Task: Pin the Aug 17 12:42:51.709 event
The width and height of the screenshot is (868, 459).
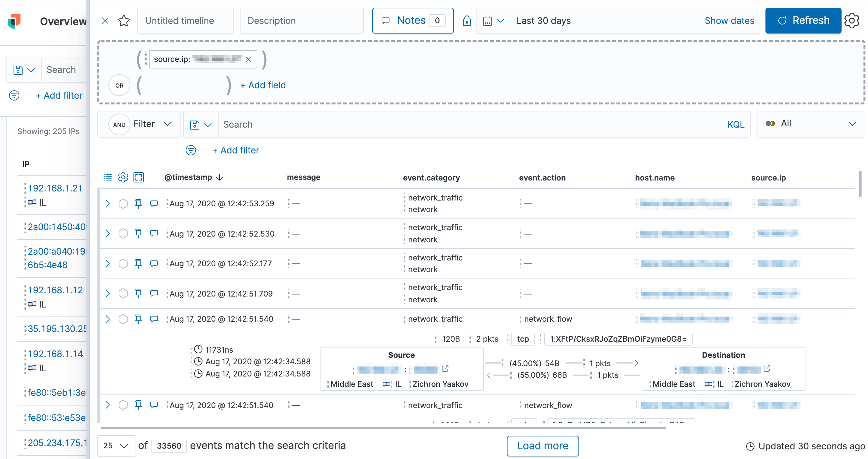Action: point(138,293)
